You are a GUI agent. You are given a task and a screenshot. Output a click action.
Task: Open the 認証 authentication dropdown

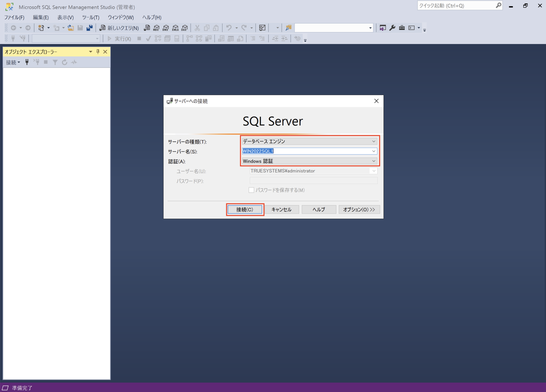click(373, 161)
